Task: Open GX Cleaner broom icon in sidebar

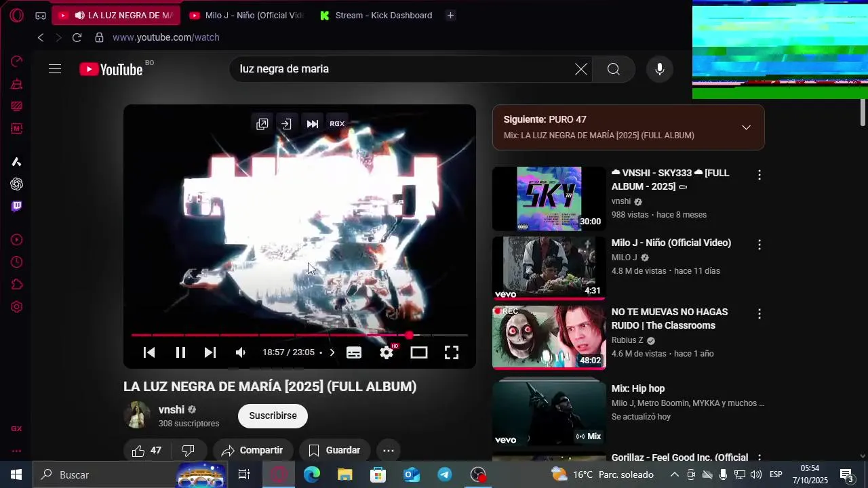Action: [x=17, y=84]
